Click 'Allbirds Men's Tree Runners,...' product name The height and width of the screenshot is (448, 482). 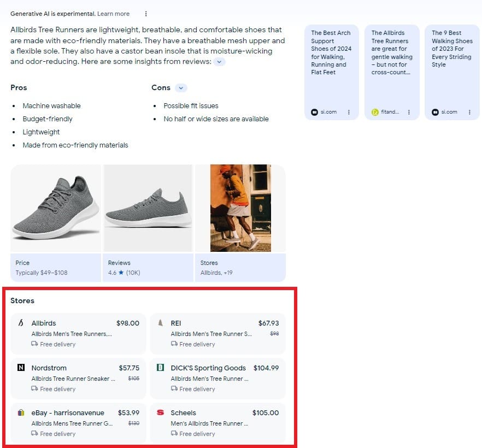(72, 334)
